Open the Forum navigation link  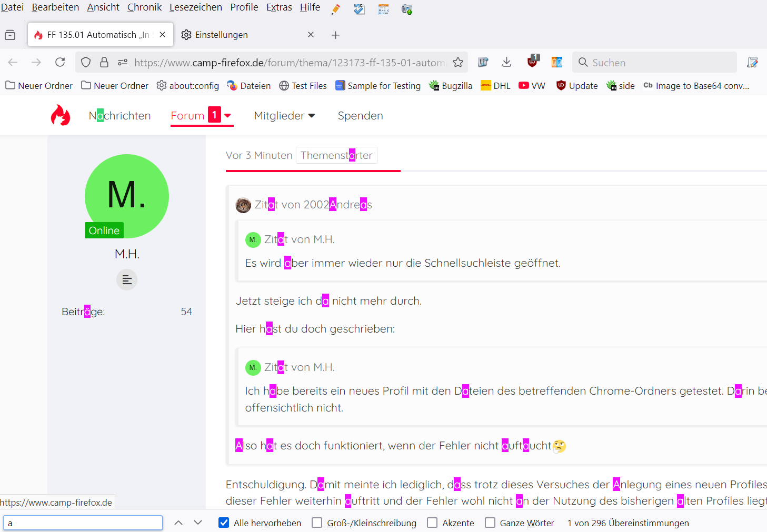(x=187, y=115)
